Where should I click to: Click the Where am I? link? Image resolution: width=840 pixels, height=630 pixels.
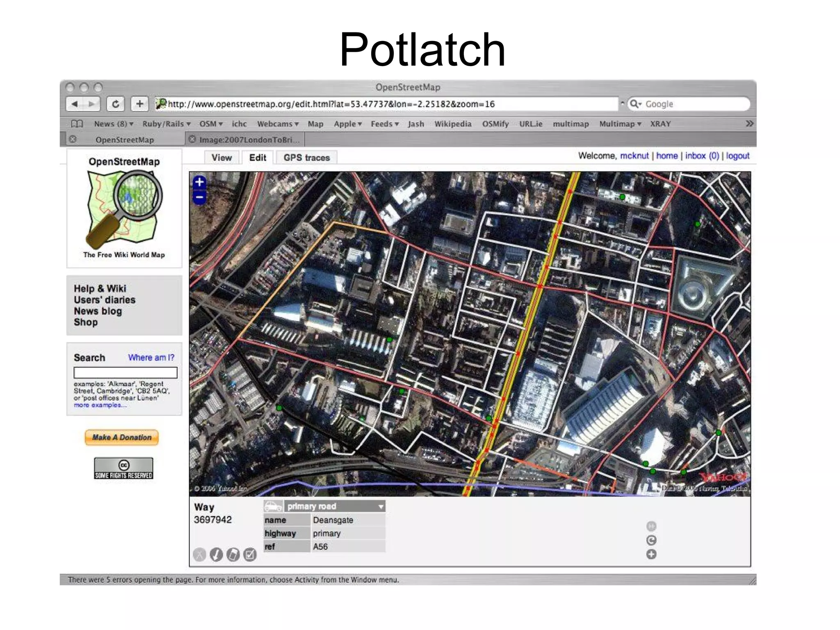(151, 357)
